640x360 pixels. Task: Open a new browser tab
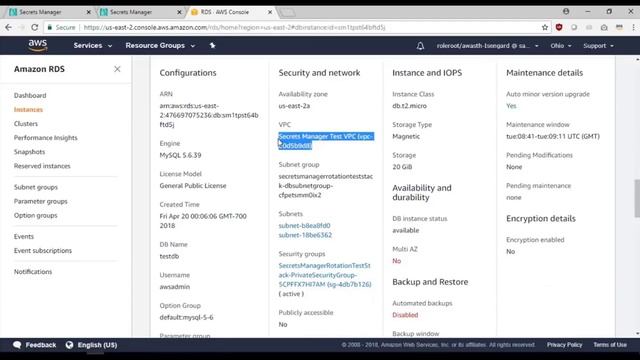[287, 12]
